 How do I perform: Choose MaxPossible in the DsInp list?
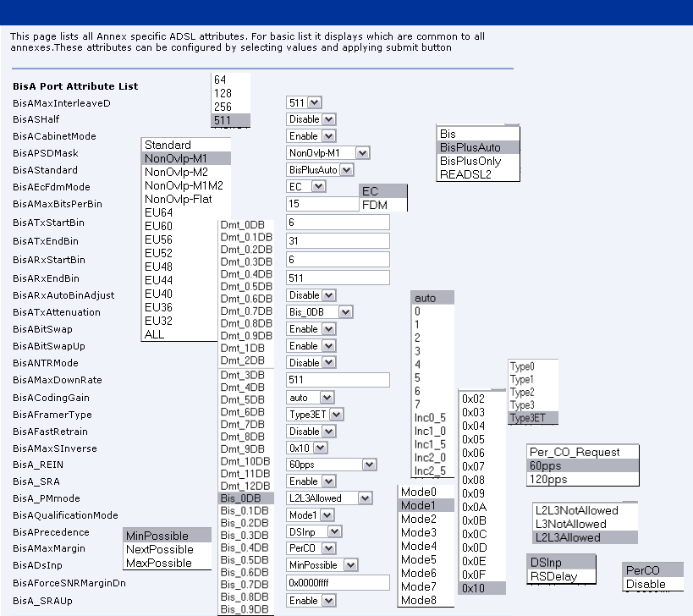158,563
